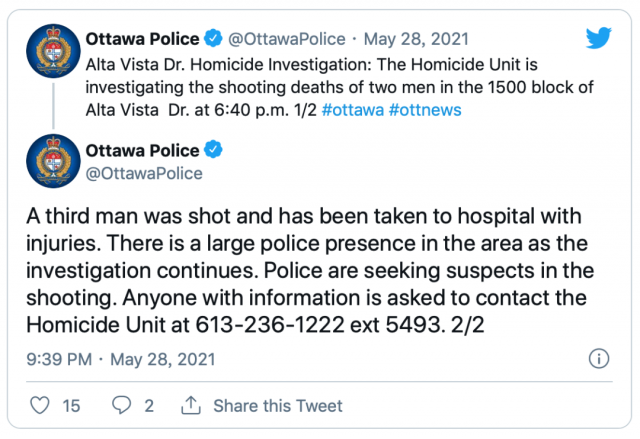This screenshot has height=439, width=640.
Task: Open the @OttawaPolice handle below the second name
Action: pyautogui.click(x=144, y=173)
